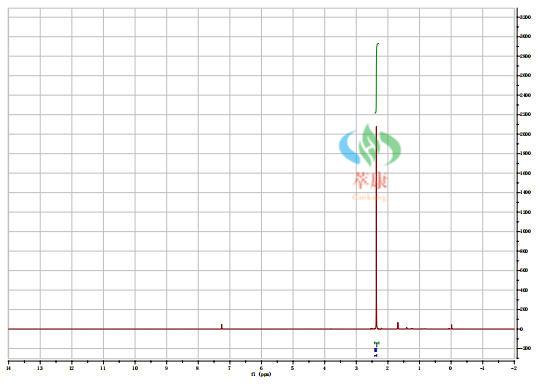Screen dimensions: 540x384
Task: Select the green integral curve above the main peak
Action: [377, 78]
